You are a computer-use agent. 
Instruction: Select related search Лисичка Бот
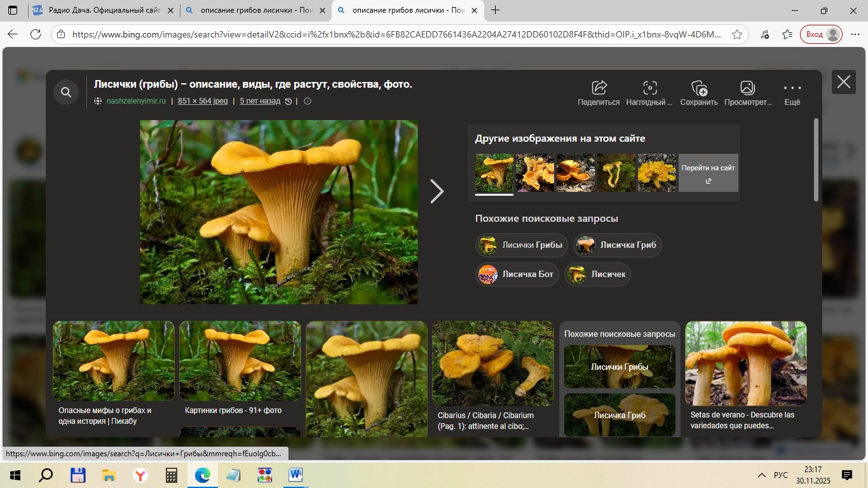point(517,274)
